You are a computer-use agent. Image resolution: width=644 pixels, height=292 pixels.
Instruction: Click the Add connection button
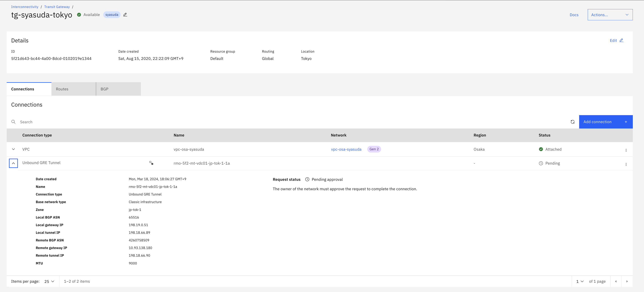pos(605,122)
